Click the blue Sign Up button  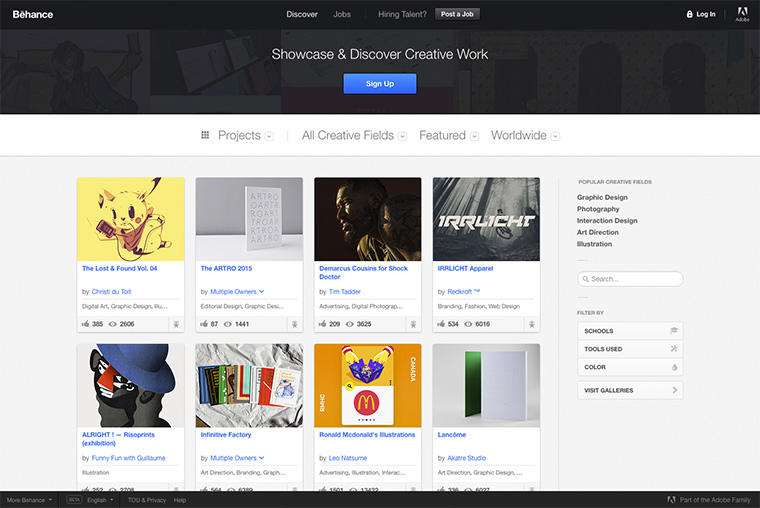(x=380, y=83)
